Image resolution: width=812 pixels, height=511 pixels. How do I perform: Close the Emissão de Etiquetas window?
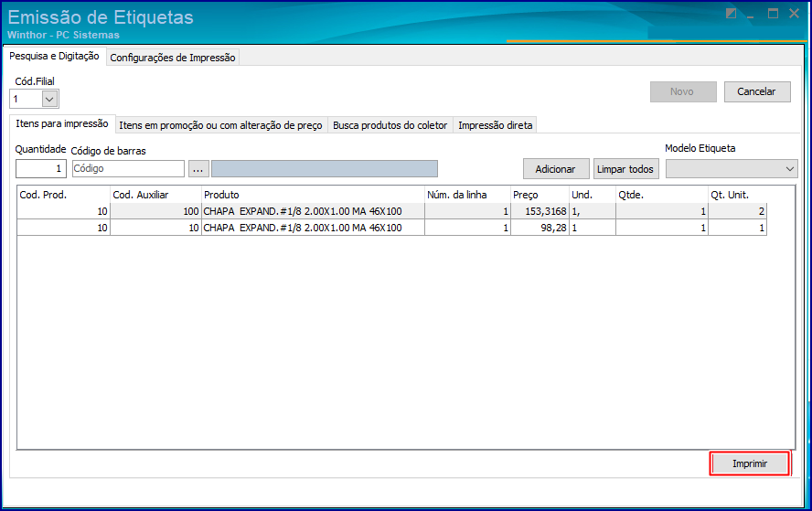coord(794,14)
